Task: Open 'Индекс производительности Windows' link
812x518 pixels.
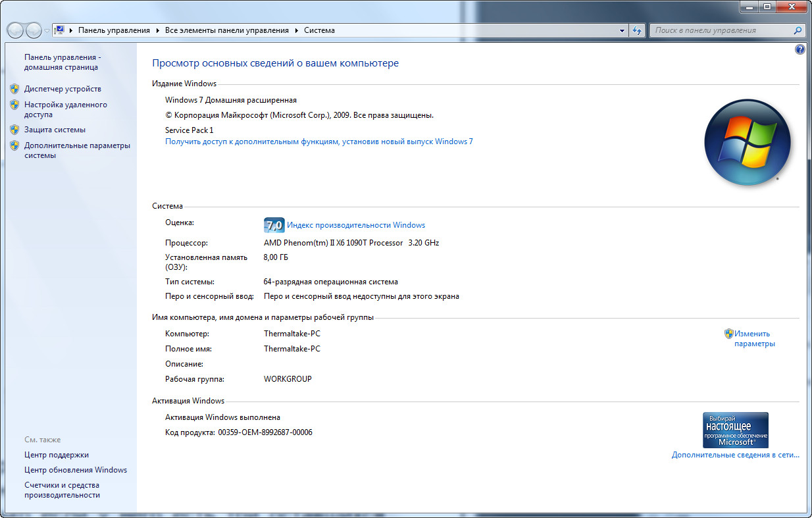Action: [x=356, y=225]
